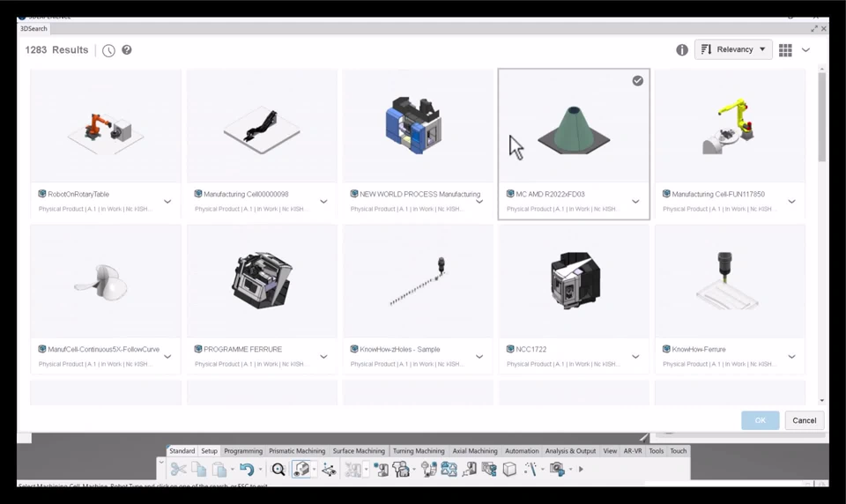Click the Copy icon in toolbar
Image resolution: width=846 pixels, height=504 pixels.
point(199,470)
